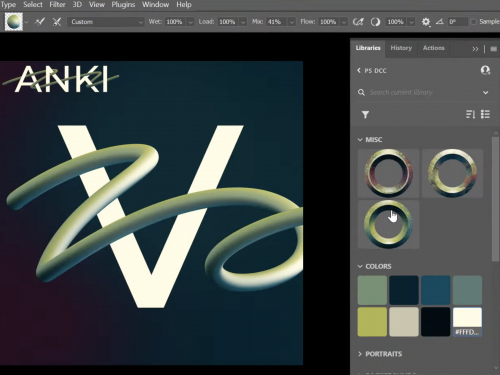Open the Select menu

point(33,5)
